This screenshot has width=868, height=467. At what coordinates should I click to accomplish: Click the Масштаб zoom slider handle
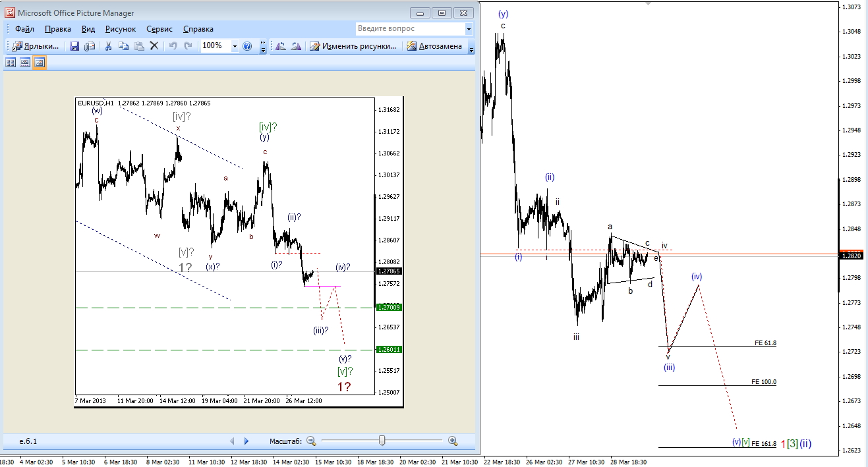coord(382,441)
